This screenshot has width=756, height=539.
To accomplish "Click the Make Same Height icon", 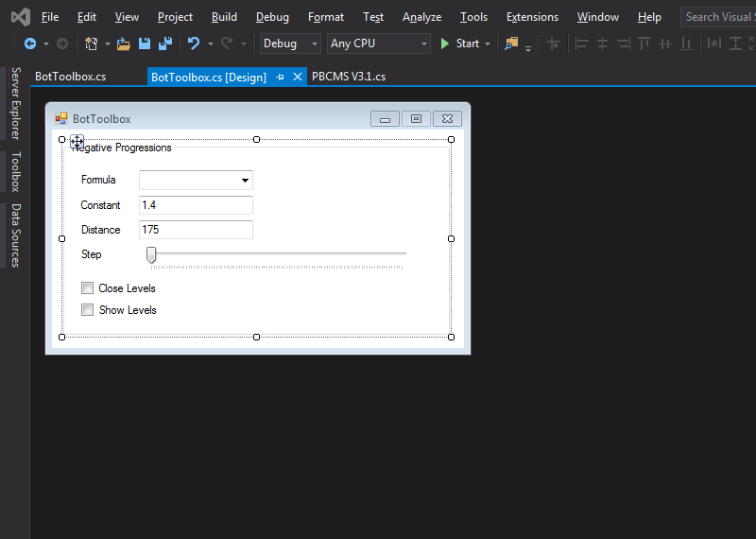I will (735, 43).
